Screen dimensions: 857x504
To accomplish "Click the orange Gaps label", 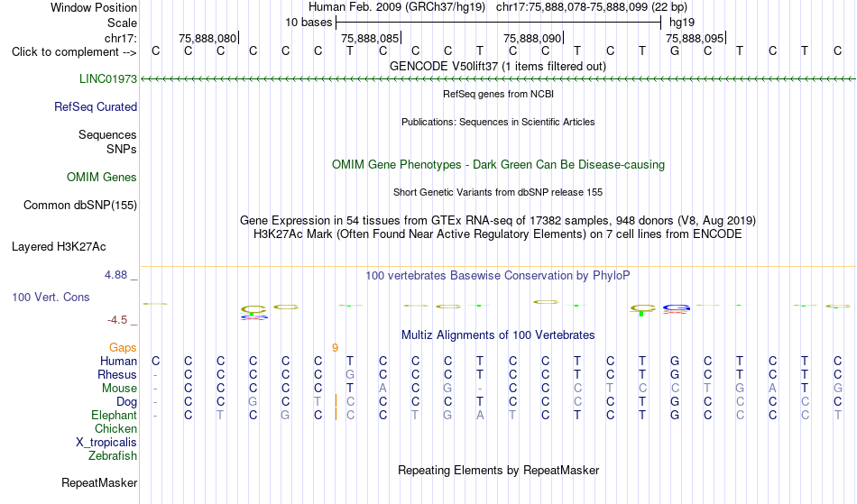I will tap(123, 347).
